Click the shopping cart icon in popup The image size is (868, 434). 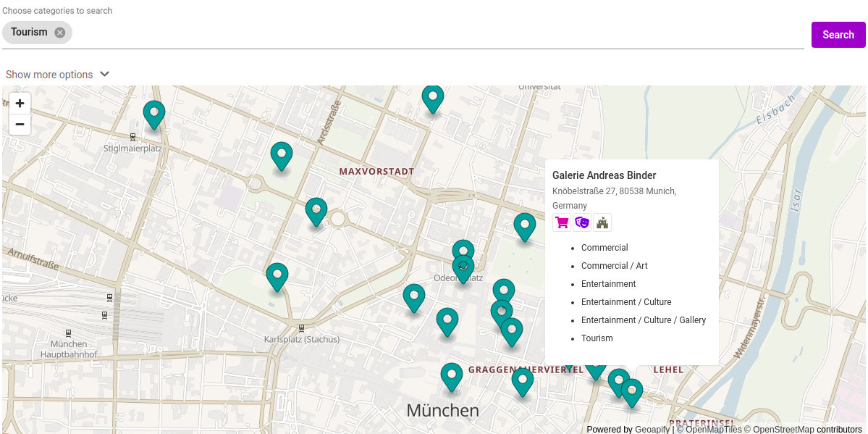(x=562, y=222)
